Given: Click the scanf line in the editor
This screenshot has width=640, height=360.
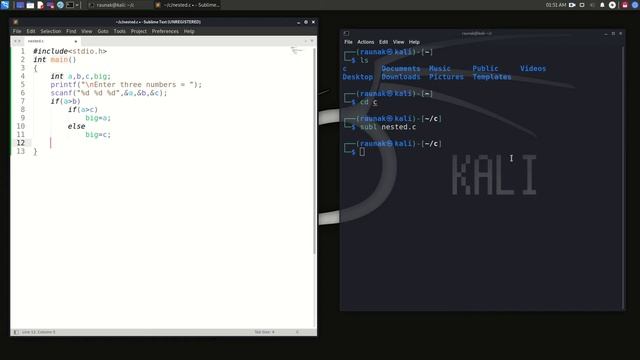Looking at the screenshot, I should coord(109,93).
